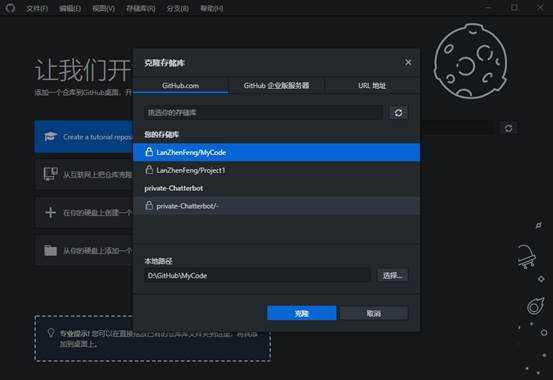Close the clone repository dialog

click(x=408, y=62)
